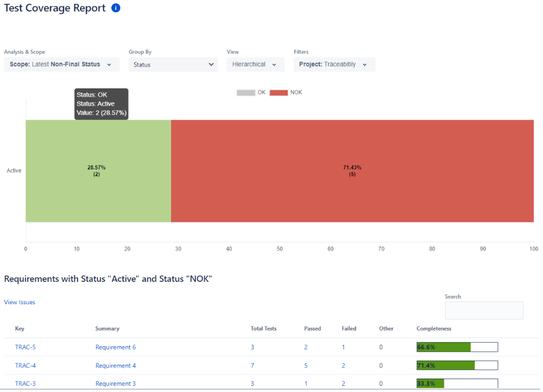Click the Other value 0 in the TRAC-5 row

pos(381,347)
